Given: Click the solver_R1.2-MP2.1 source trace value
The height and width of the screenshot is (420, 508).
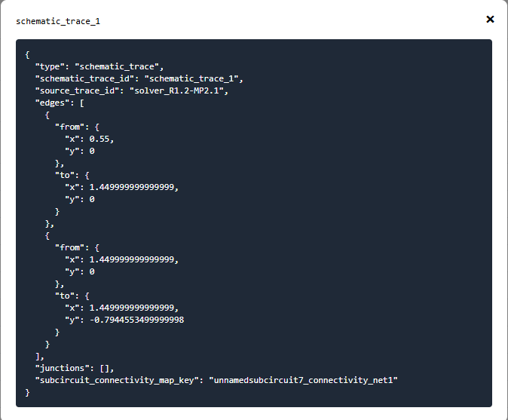Looking at the screenshot, I should click(x=177, y=90).
